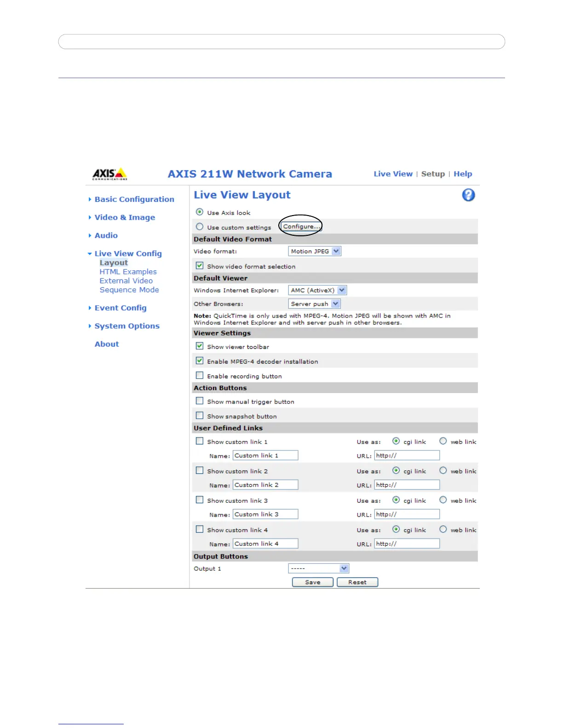This screenshot has width=563, height=728.
Task: Click the URL field for custom link 2
Action: (407, 485)
